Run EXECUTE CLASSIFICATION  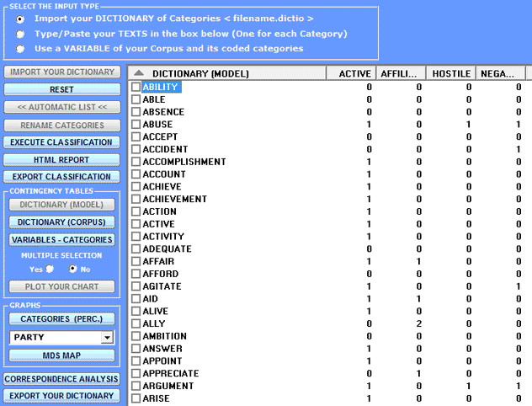(x=61, y=142)
